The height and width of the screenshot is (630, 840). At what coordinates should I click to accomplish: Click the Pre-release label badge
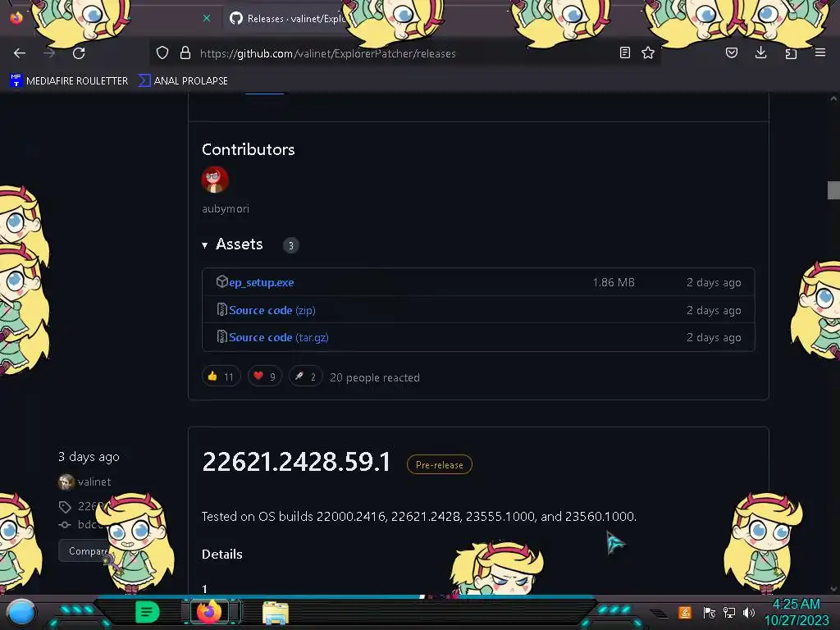pos(440,464)
